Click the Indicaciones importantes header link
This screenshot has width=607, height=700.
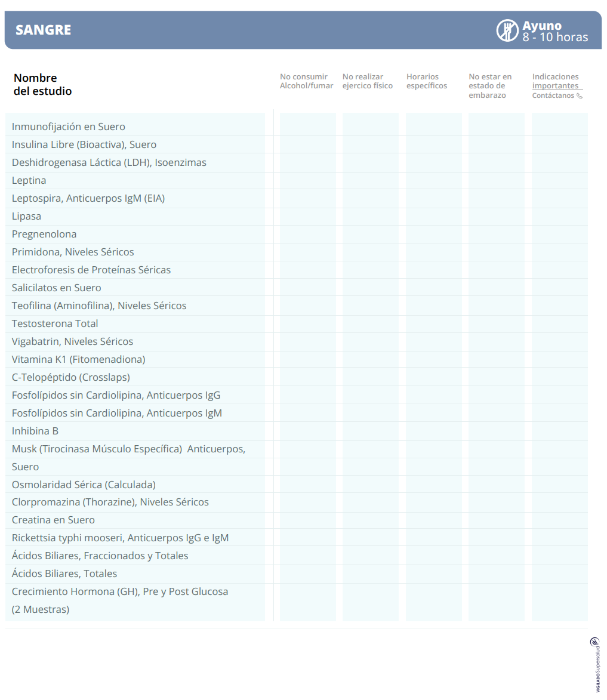pyautogui.click(x=555, y=81)
